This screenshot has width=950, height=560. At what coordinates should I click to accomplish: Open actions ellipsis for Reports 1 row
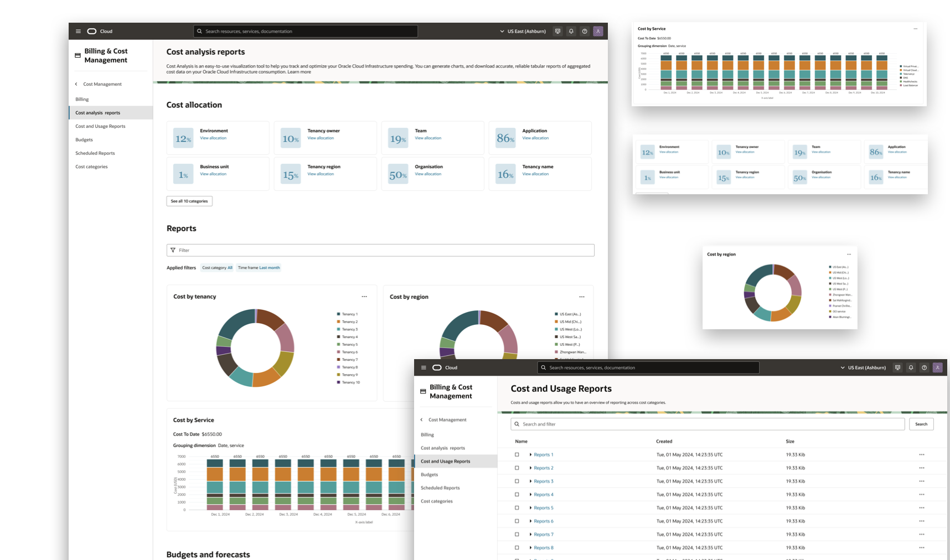(922, 454)
